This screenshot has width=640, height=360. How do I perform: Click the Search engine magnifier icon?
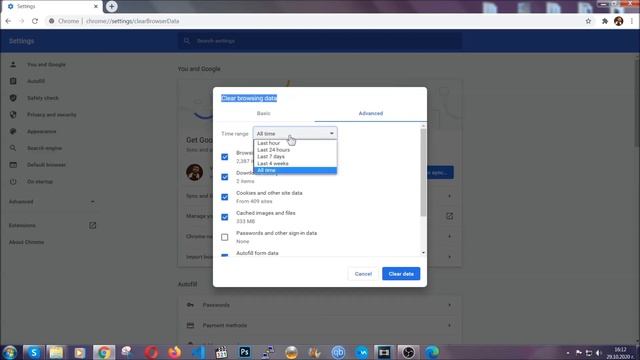(x=13, y=148)
